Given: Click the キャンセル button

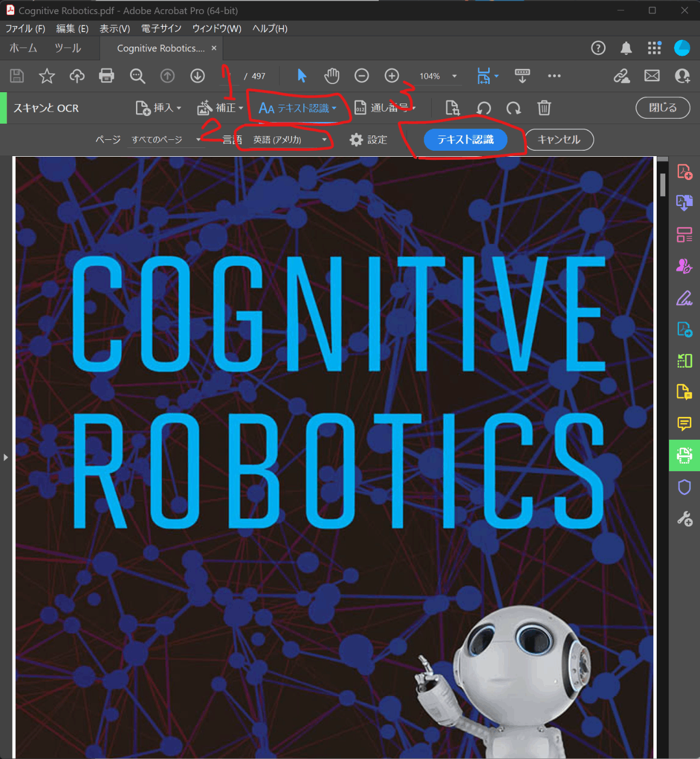Looking at the screenshot, I should pos(559,139).
